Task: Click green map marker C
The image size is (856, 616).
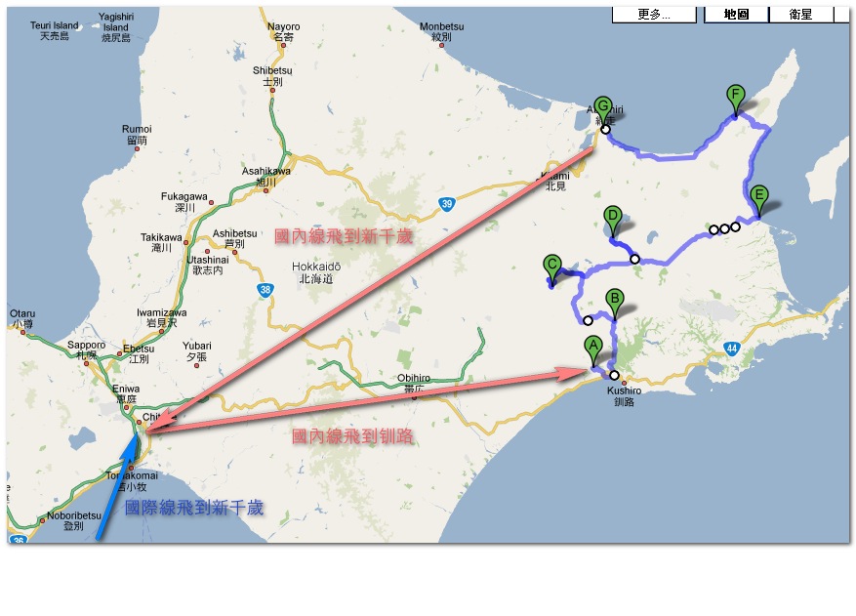Action: [551, 269]
